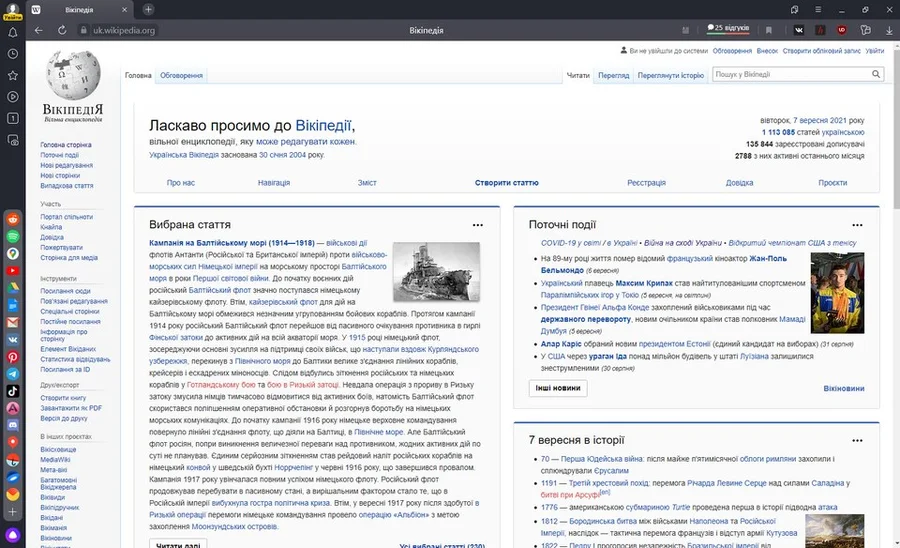This screenshot has width=900, height=548.
Task: Open Випадкова стаття in left menu
Action: point(67,186)
